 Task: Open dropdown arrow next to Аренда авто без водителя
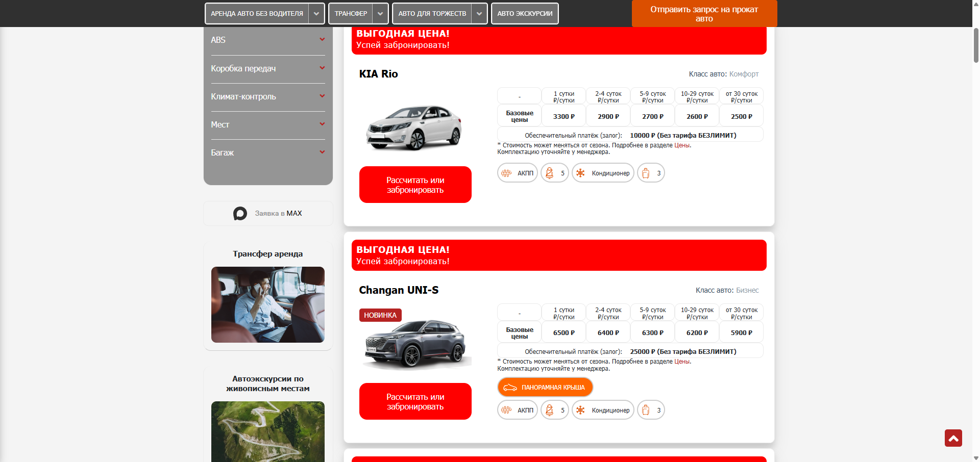316,14
